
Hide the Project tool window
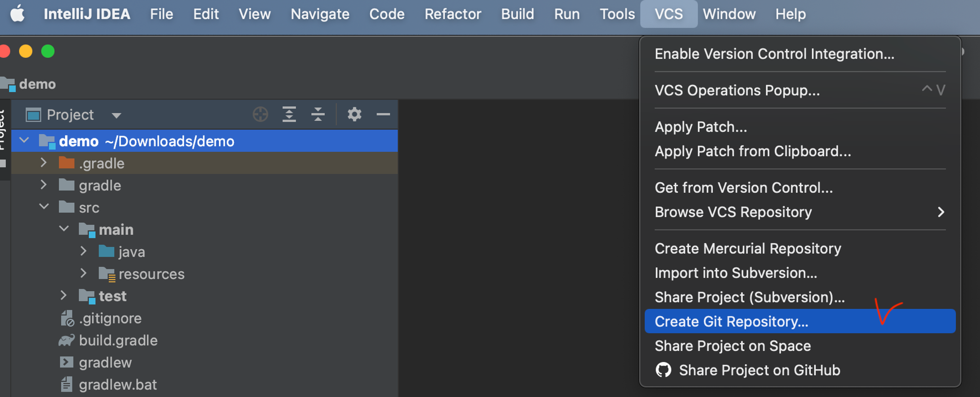coord(383,115)
